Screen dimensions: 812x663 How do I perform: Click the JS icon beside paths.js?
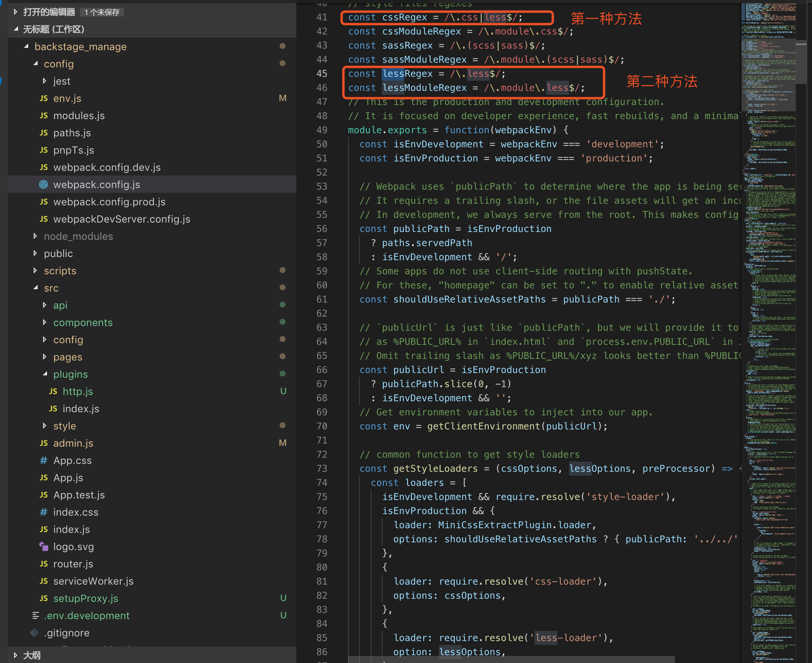click(x=44, y=133)
